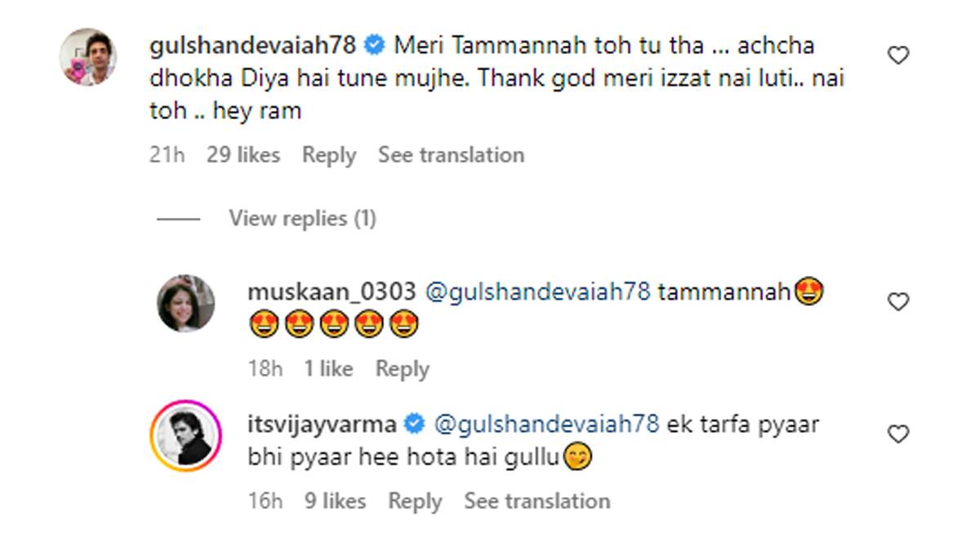Viewport: 980px width, 551px height.
Task: Expand View replies (1)
Action: [x=302, y=219]
